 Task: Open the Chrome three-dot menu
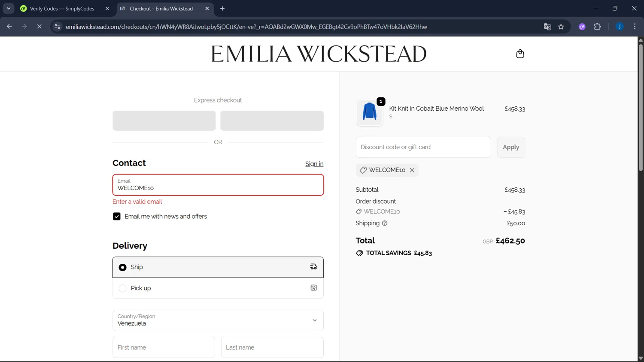tap(635, 27)
